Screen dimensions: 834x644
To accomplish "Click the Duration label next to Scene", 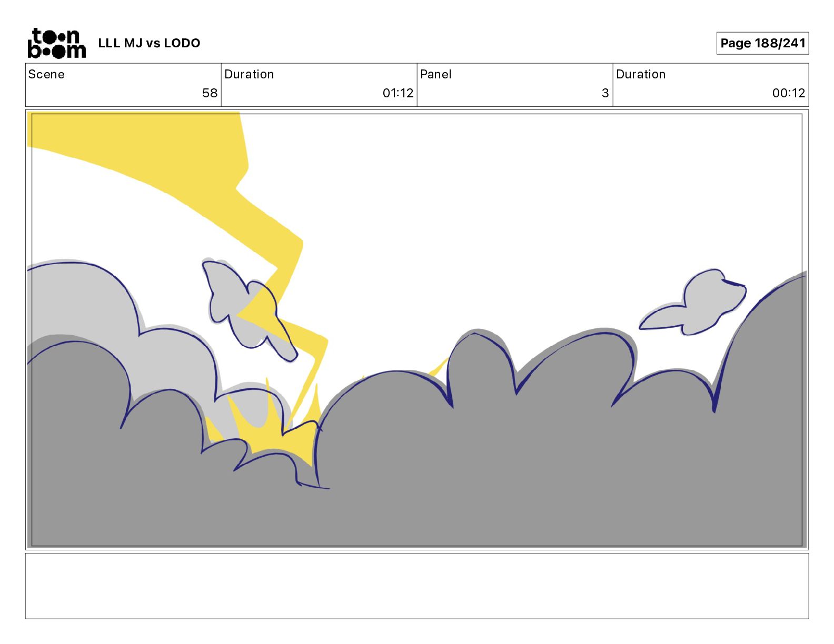I will pos(249,74).
